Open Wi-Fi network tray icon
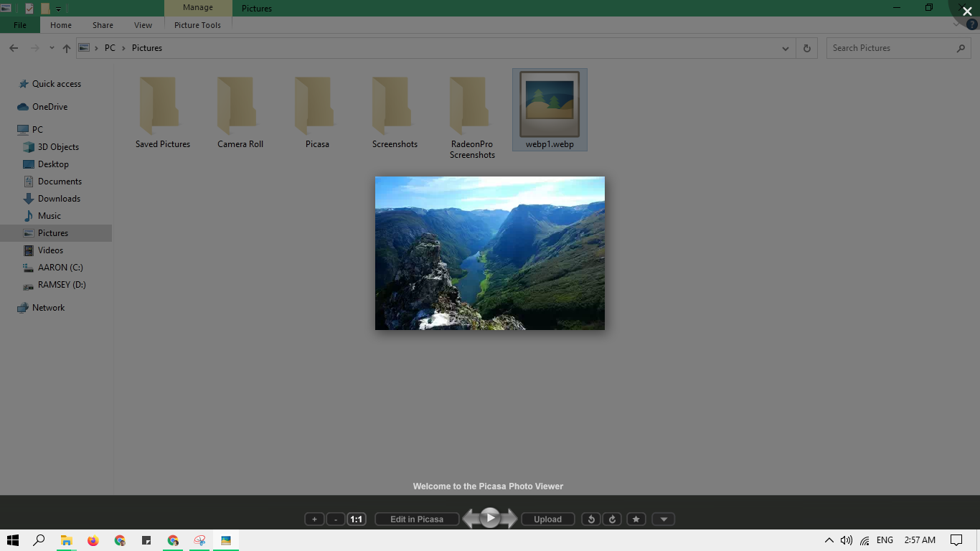The width and height of the screenshot is (980, 551). (x=865, y=540)
